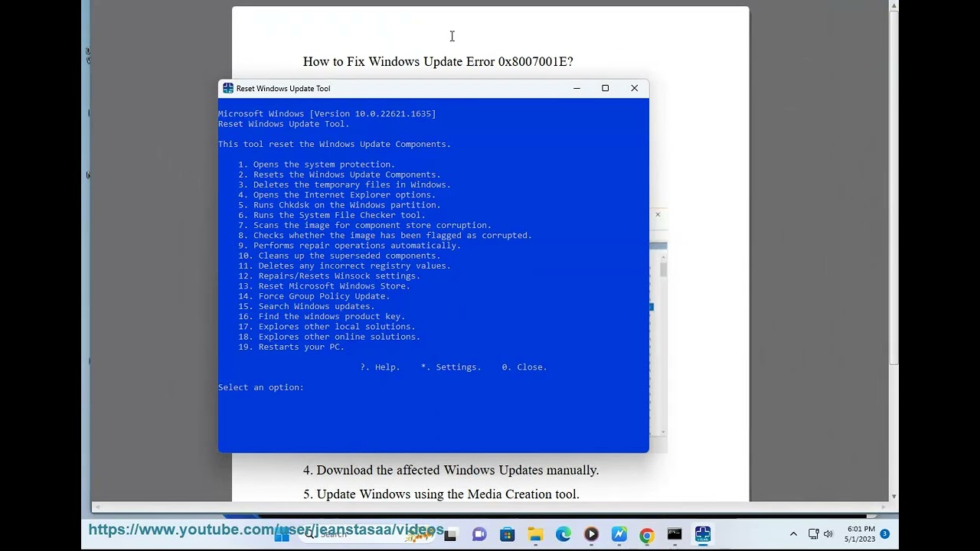Click '13. Reset Microsoft Windows Store.'
The width and height of the screenshot is (980, 551).
[x=324, y=286]
